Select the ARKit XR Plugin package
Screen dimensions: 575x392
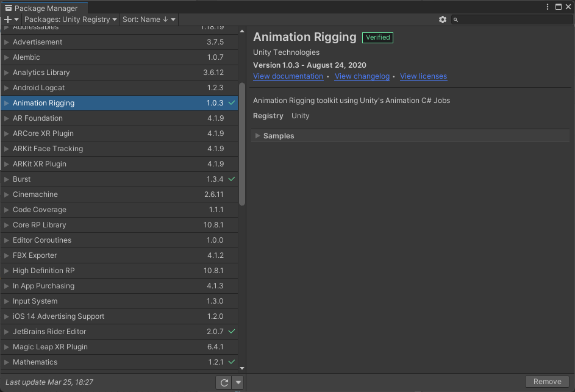click(x=119, y=164)
